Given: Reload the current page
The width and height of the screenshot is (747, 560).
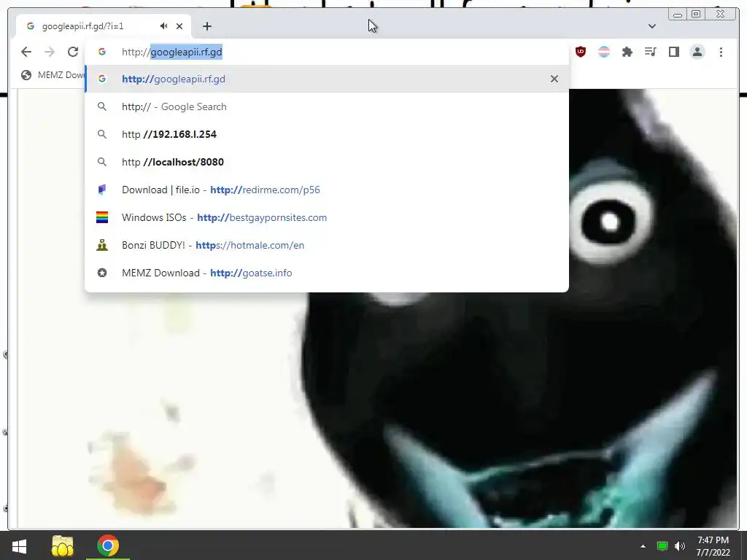Looking at the screenshot, I should 72,52.
